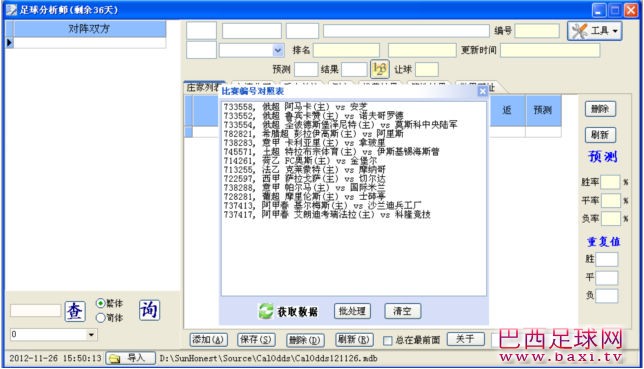Click the green 获取数据 refresh icon
The height and width of the screenshot is (369, 644).
point(266,311)
